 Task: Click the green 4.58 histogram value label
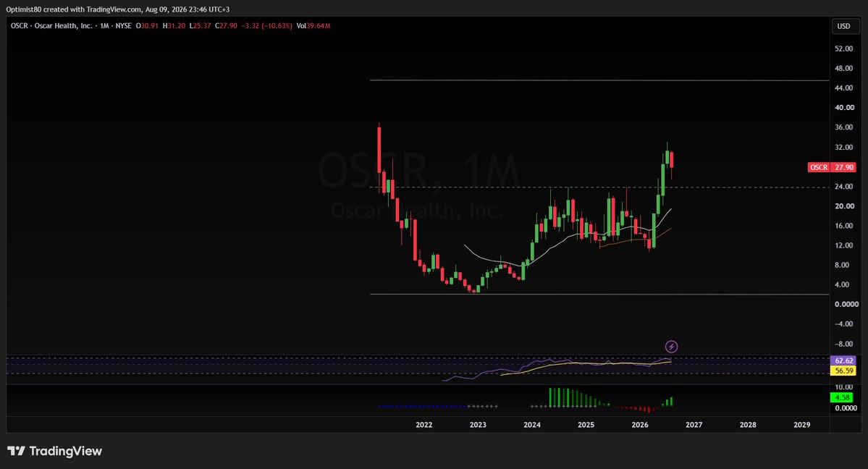[x=843, y=397]
